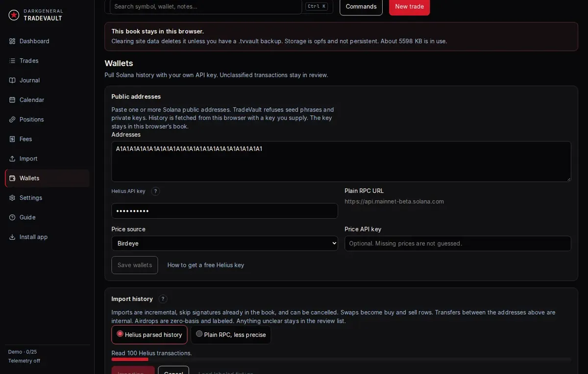This screenshot has width=588, height=374.
Task: Click the import progress bar
Action: [341, 359]
